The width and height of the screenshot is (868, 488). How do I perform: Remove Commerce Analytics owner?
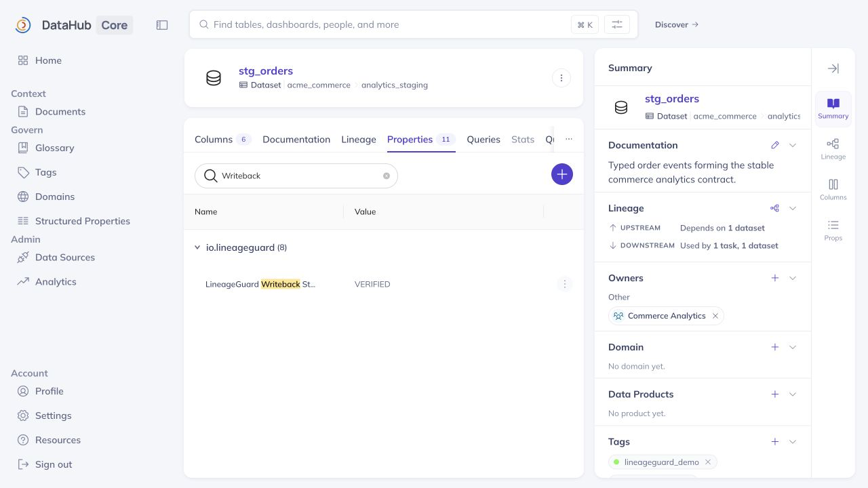(715, 316)
